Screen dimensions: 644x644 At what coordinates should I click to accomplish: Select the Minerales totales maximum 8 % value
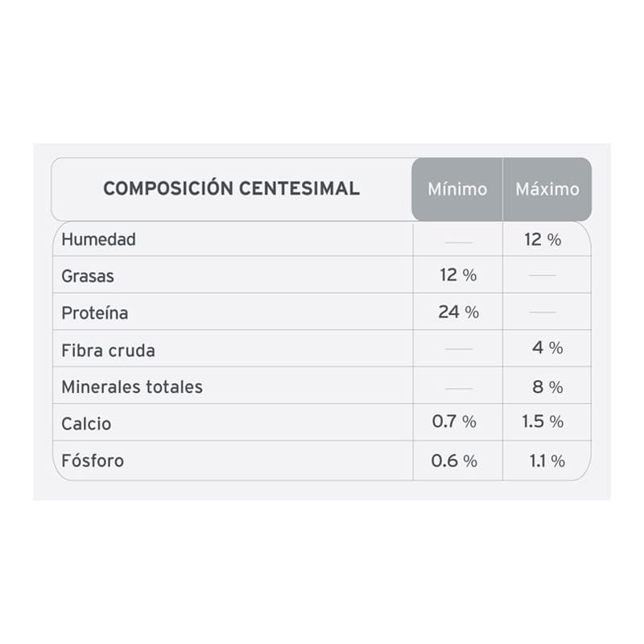point(547,386)
